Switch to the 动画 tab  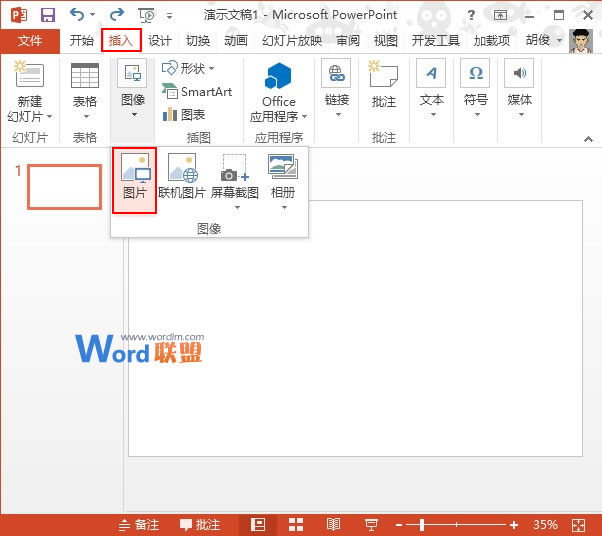236,40
